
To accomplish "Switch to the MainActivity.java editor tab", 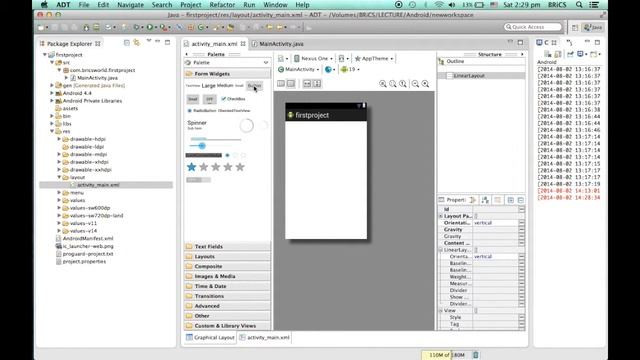I will (278, 44).
